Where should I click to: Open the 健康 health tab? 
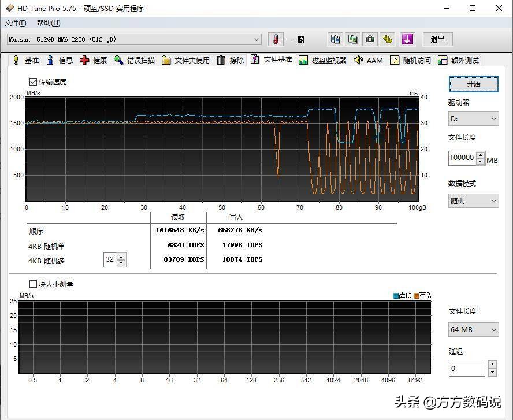(94, 61)
